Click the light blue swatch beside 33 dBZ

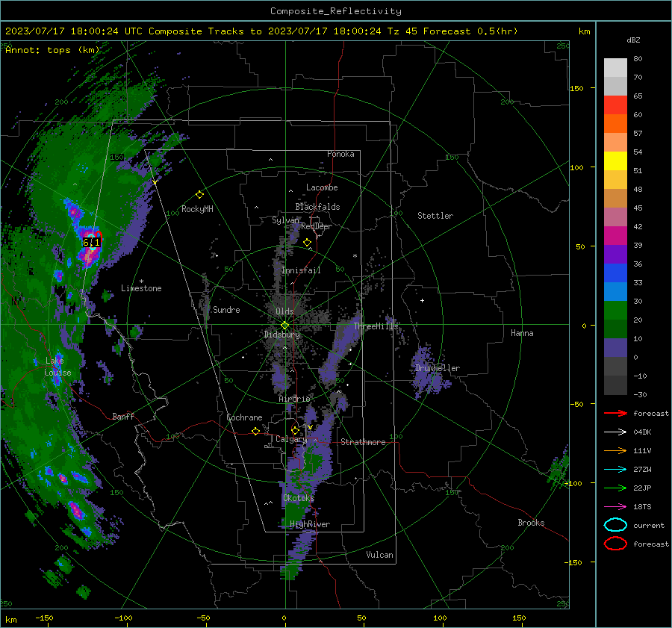tap(615, 291)
